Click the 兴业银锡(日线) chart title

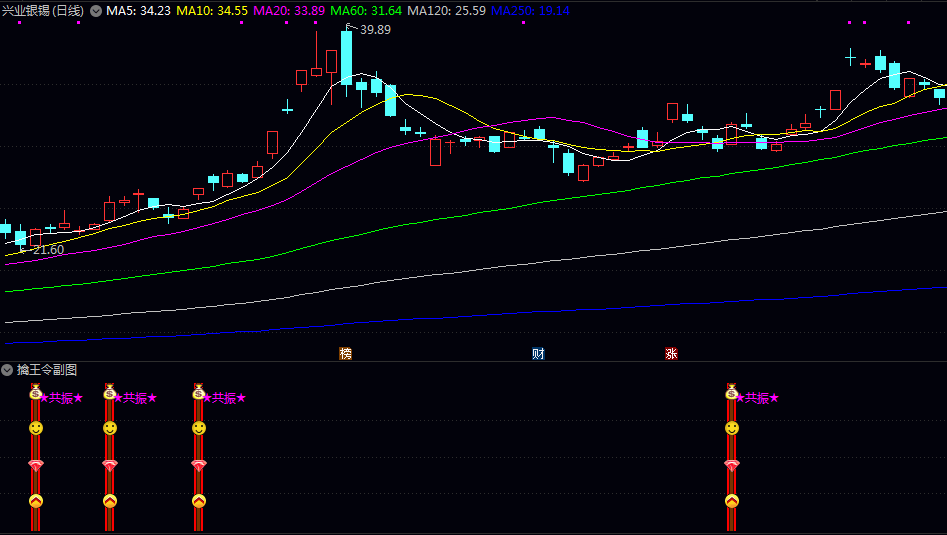click(x=43, y=11)
